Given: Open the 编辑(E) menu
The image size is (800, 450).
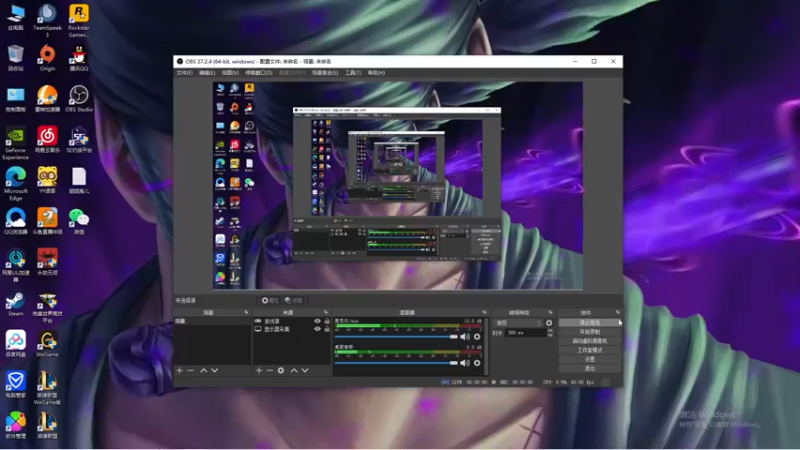Looking at the screenshot, I should tap(207, 73).
